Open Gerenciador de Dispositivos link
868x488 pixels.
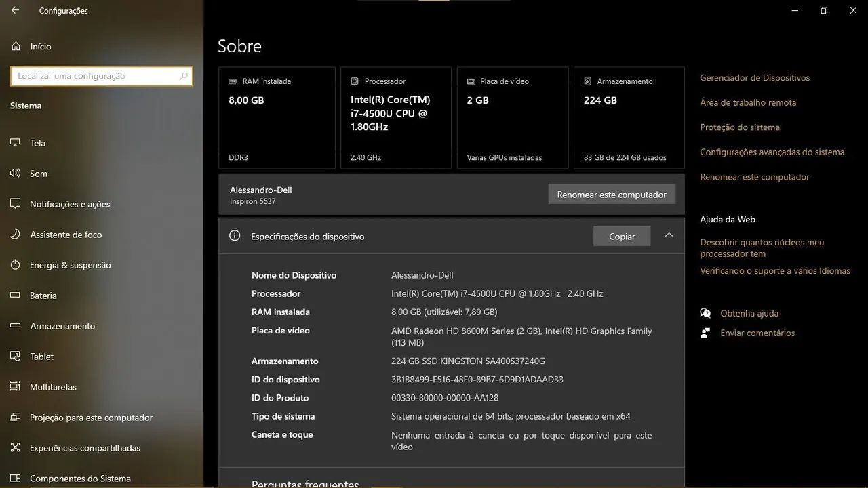click(755, 78)
